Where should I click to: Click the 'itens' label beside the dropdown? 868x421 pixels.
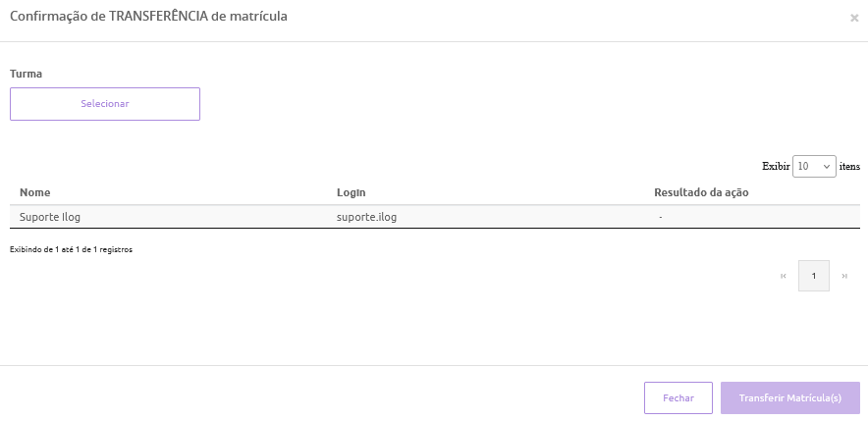849,167
